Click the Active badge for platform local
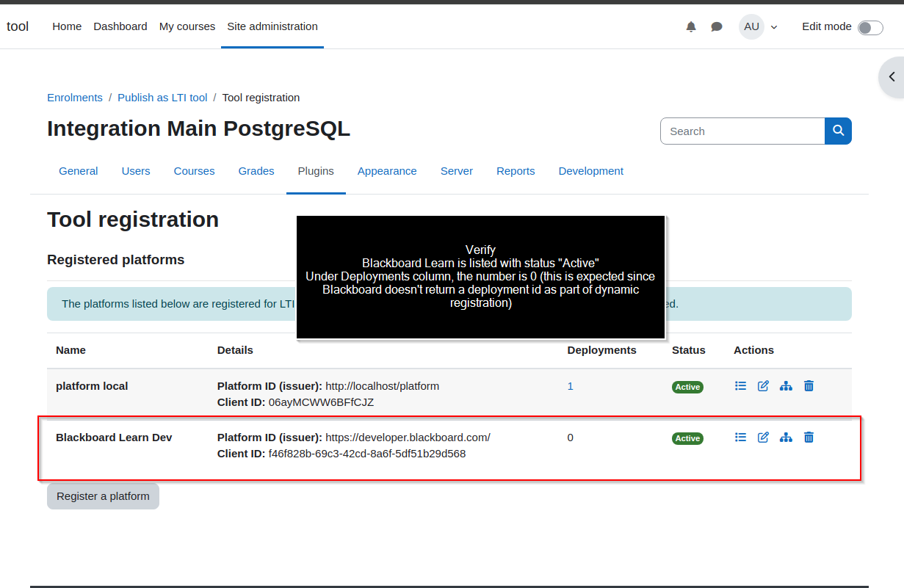The height and width of the screenshot is (588, 904). 687,387
